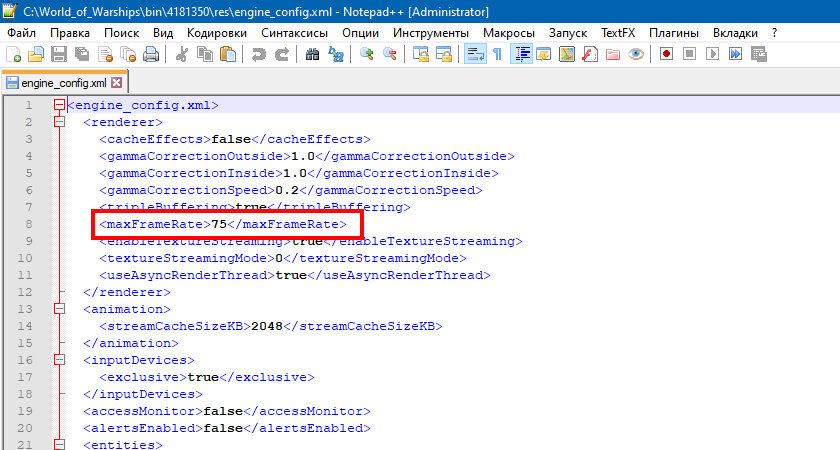Collapse the engine_config.xml root fold on line 1
This screenshot has height=450, width=840.
59,105
